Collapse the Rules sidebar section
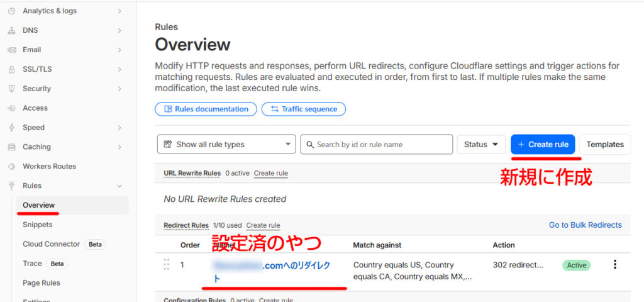The height and width of the screenshot is (302, 644). pyautogui.click(x=119, y=186)
